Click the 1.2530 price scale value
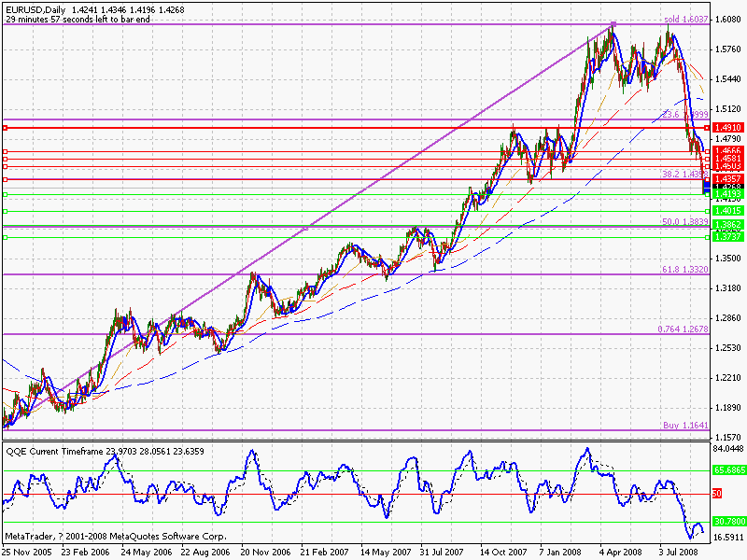The height and width of the screenshot is (560, 747). click(x=728, y=348)
